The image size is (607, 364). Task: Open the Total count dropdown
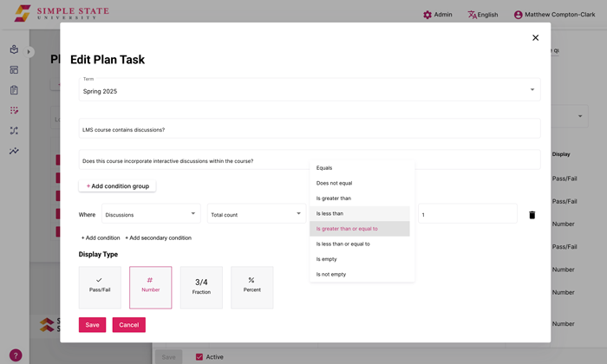coord(257,213)
